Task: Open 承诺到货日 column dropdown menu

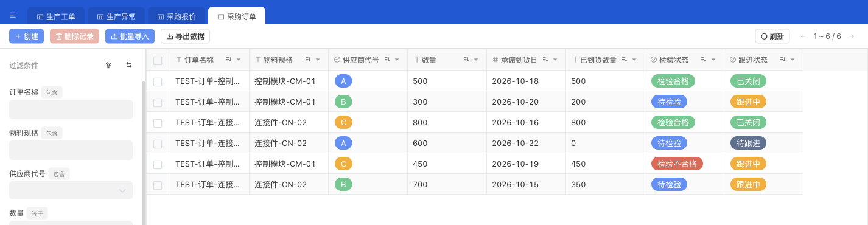Action: [555, 60]
